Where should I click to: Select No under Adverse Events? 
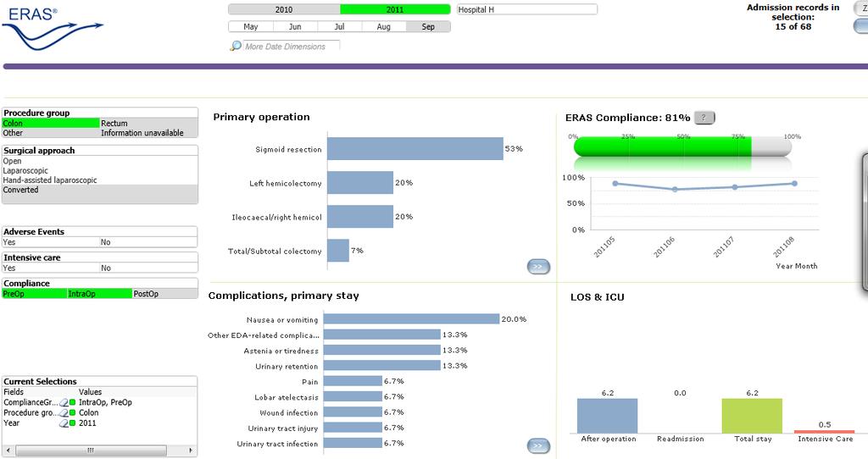148,242
